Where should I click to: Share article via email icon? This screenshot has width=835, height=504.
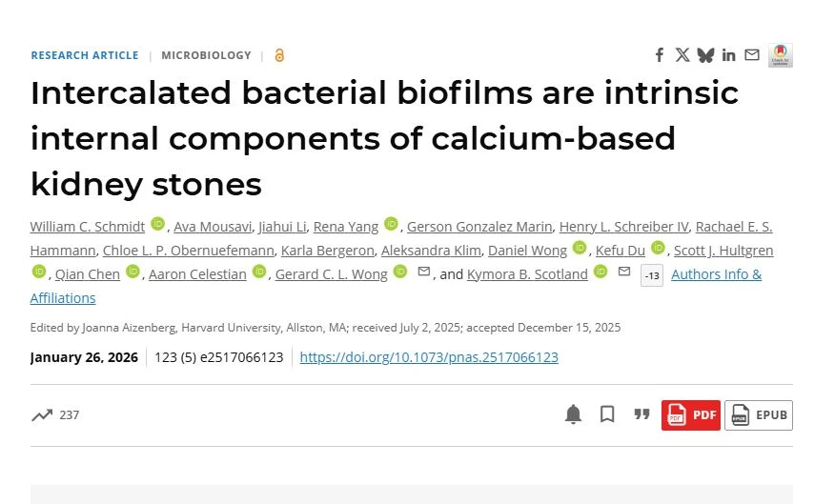(752, 55)
